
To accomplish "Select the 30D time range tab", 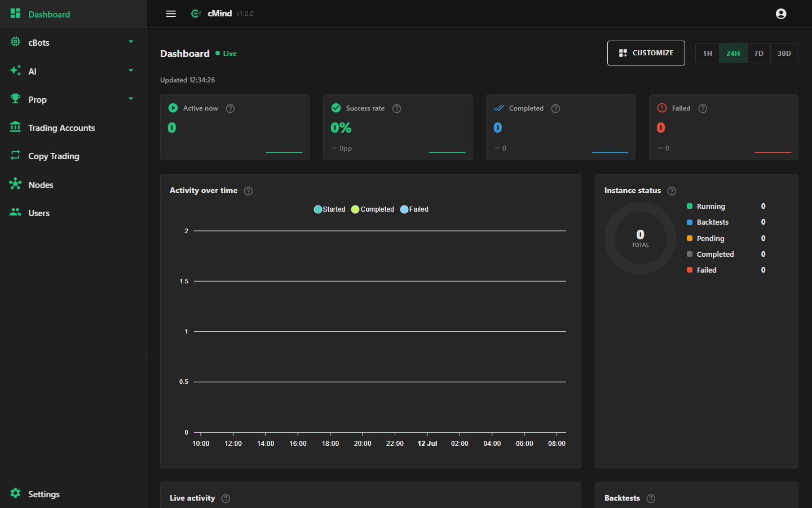I will pyautogui.click(x=784, y=53).
